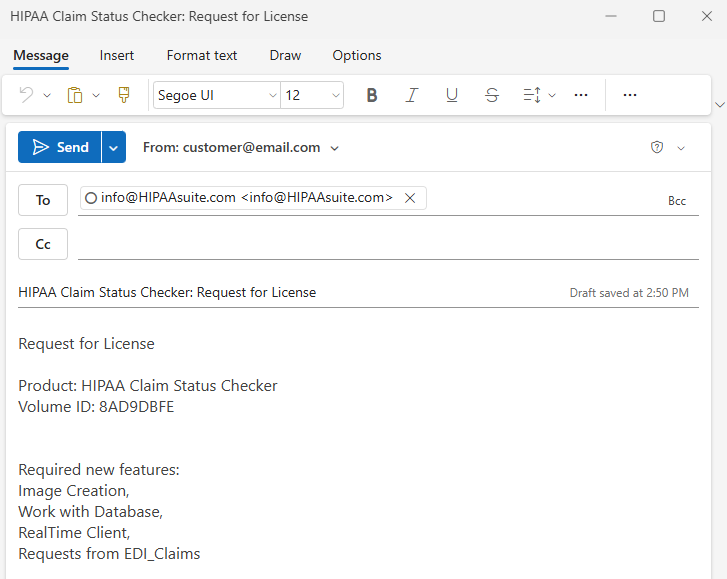The width and height of the screenshot is (727, 579).
Task: Close the compose window
Action: pyautogui.click(x=707, y=16)
